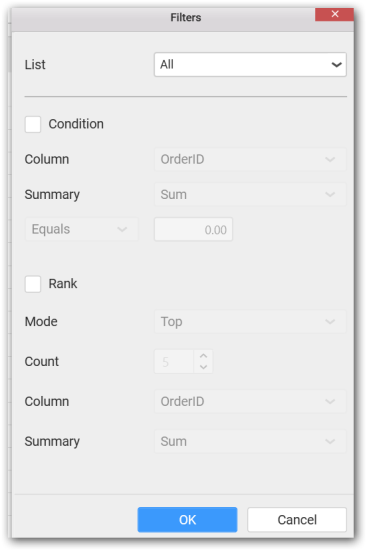Expand the Rank Summary dropdown showing Sum
367x551 pixels.
click(250, 441)
